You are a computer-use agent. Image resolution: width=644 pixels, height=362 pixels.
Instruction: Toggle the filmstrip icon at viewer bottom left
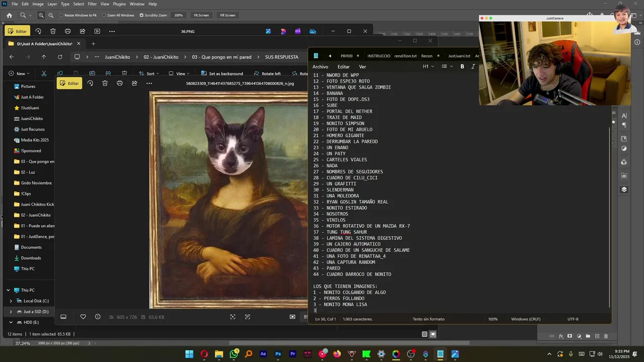point(63,317)
